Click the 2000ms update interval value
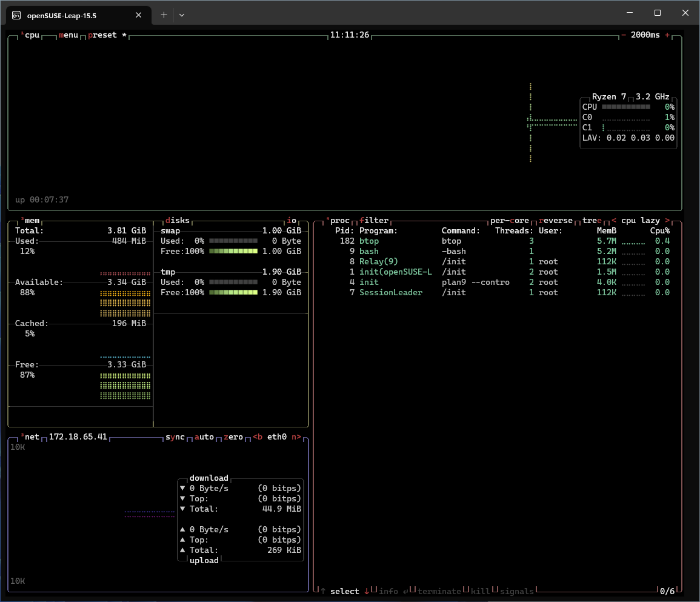This screenshot has width=700, height=602. tap(645, 35)
